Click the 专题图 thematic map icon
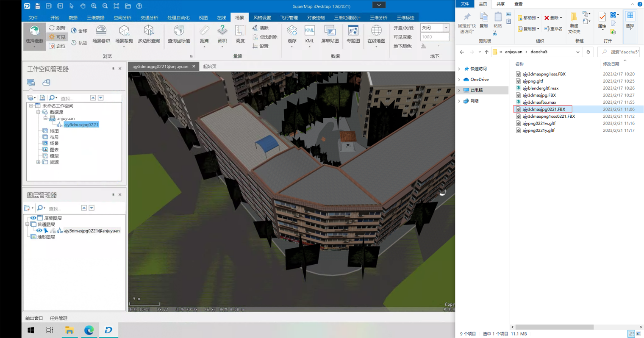This screenshot has height=338, width=644. pyautogui.click(x=353, y=34)
